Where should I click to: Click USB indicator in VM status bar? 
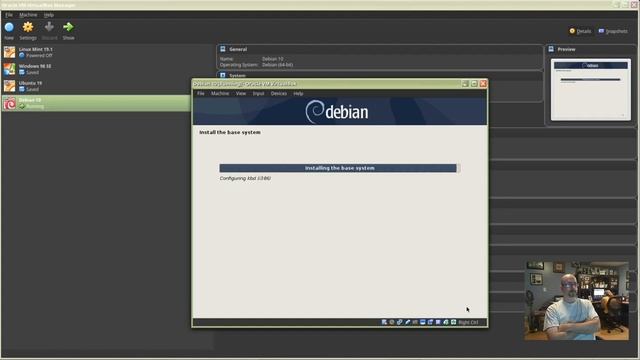click(x=407, y=322)
